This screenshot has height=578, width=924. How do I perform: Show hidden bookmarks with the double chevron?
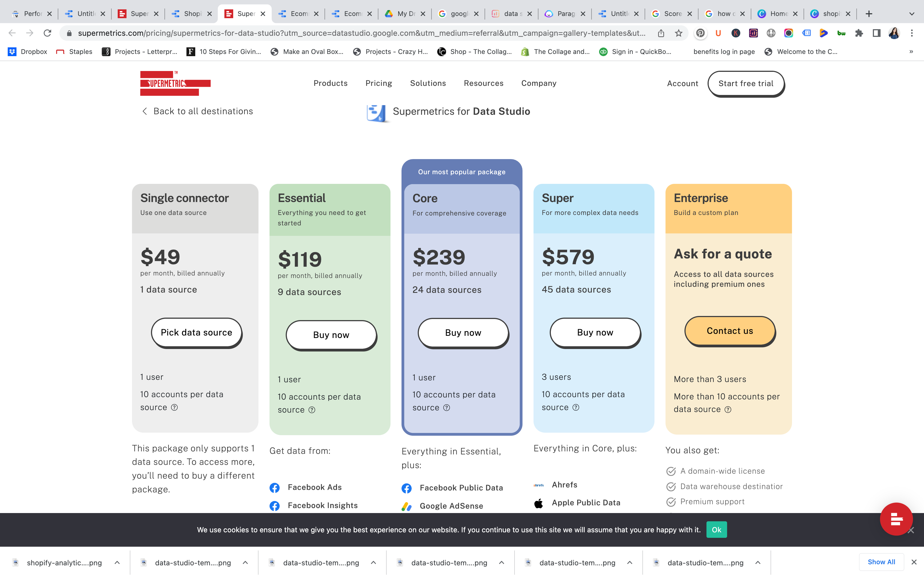point(911,52)
